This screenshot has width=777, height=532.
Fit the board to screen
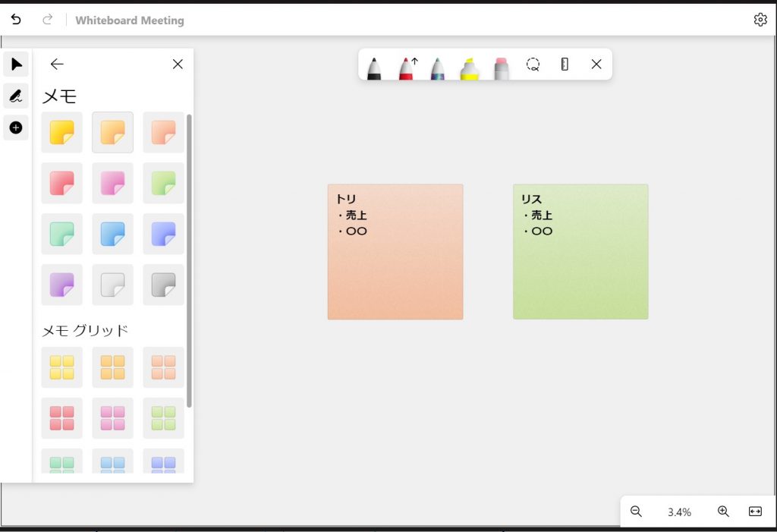[755, 512]
